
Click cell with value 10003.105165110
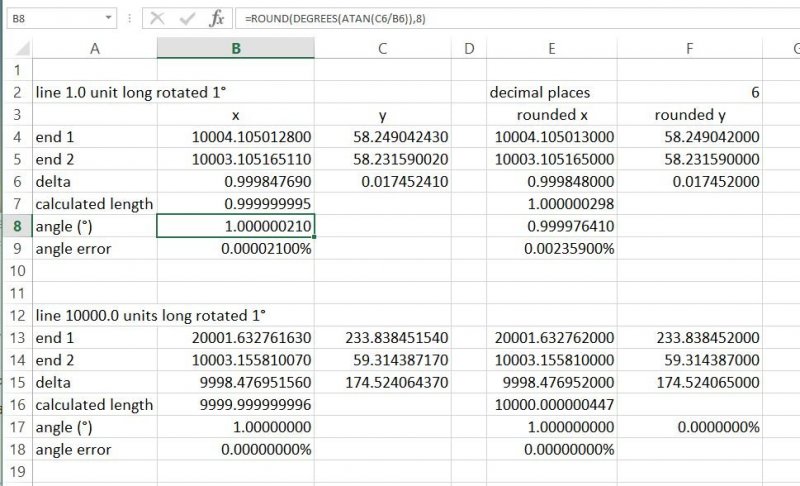tap(236, 159)
